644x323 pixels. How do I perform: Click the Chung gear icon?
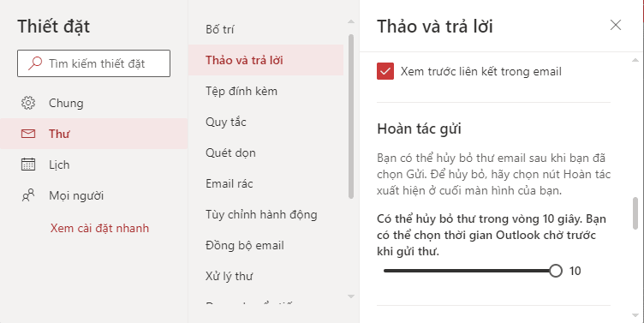coord(28,103)
